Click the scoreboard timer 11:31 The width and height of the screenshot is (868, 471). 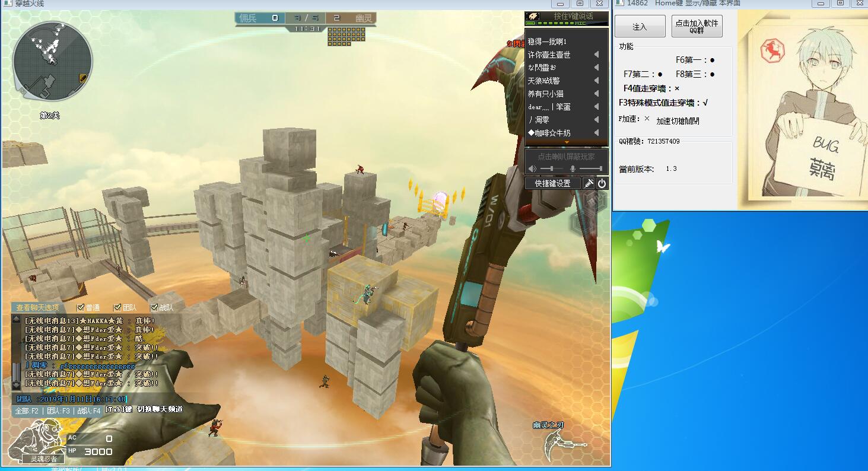tap(307, 28)
